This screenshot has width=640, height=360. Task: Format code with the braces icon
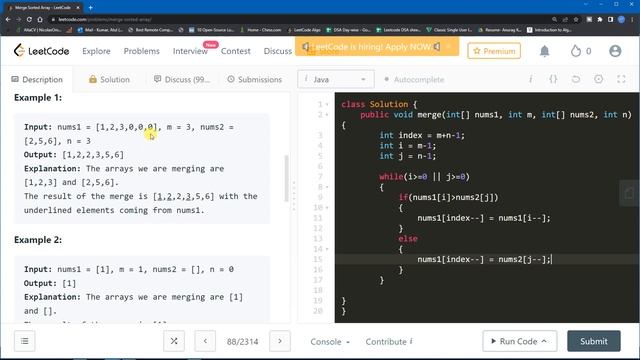(553, 79)
